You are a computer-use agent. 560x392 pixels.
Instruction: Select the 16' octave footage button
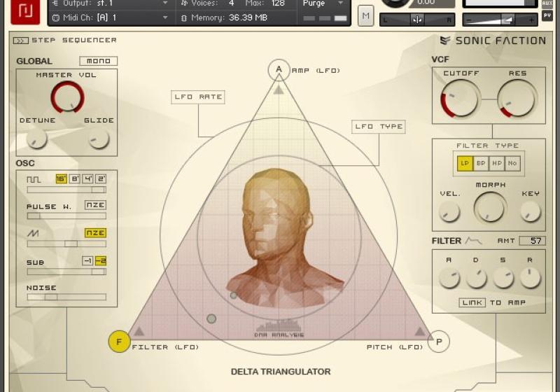point(62,179)
